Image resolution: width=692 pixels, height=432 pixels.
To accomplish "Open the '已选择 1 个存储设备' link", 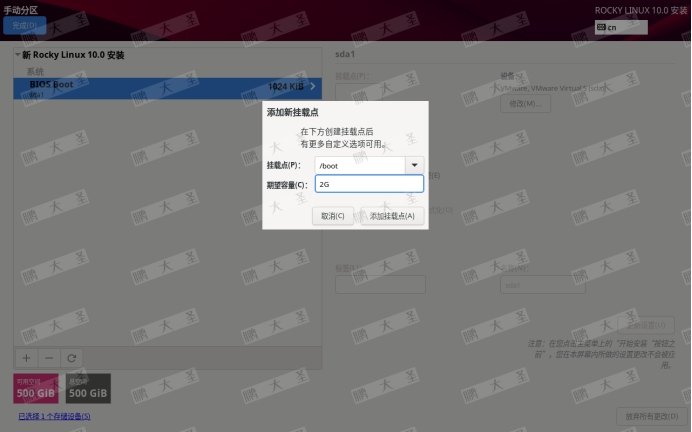I will (x=54, y=416).
